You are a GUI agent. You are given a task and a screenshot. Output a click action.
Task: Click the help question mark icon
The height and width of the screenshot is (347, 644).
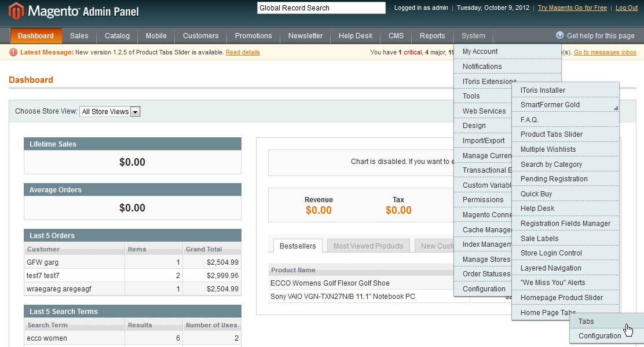point(559,35)
